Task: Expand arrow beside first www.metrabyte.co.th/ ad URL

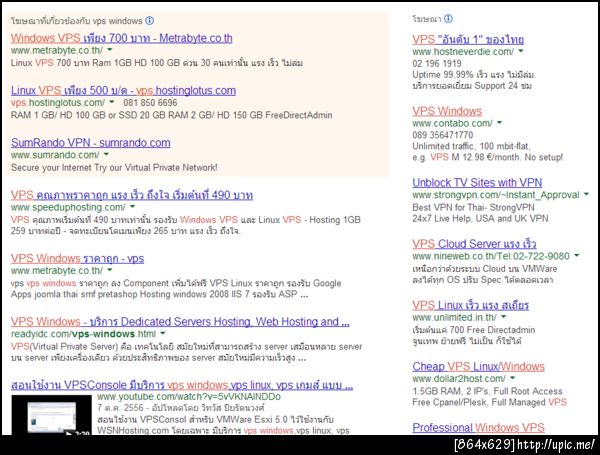Action: point(110,49)
